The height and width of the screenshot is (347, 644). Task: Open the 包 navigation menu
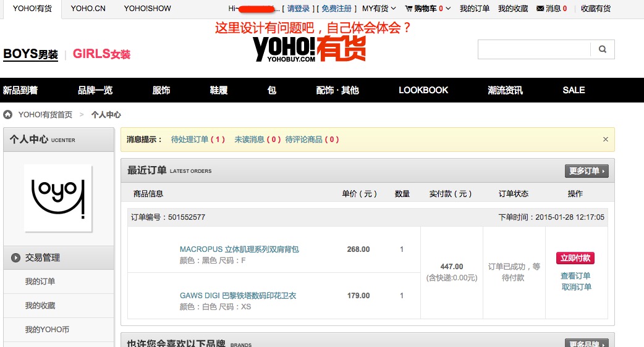click(272, 90)
